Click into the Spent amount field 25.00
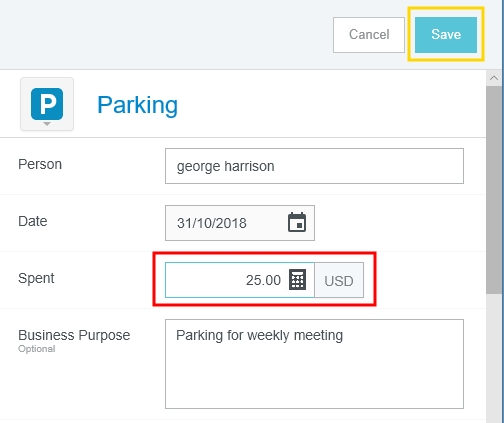 240,280
